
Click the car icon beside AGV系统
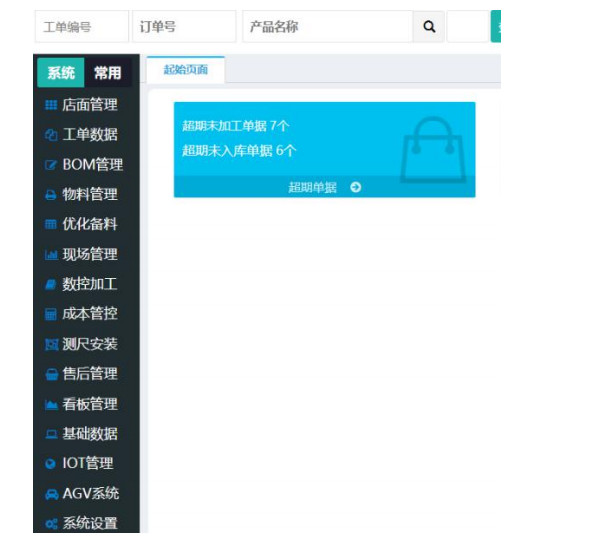[52, 494]
